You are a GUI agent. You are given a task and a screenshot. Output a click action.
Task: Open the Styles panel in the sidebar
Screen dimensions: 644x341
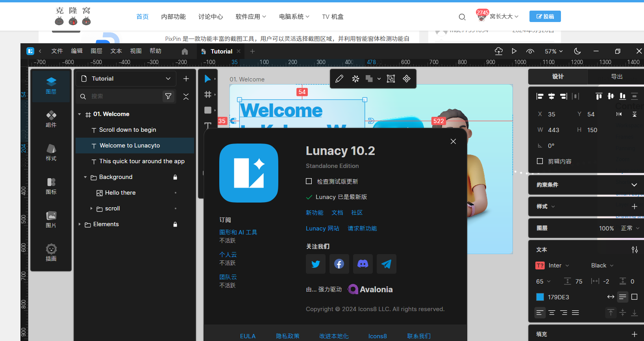(51, 153)
